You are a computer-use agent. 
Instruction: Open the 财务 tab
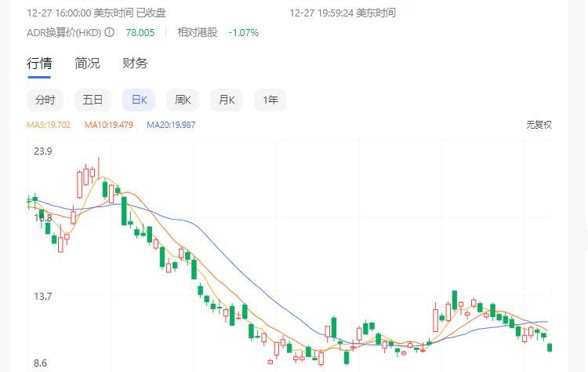[x=135, y=64]
